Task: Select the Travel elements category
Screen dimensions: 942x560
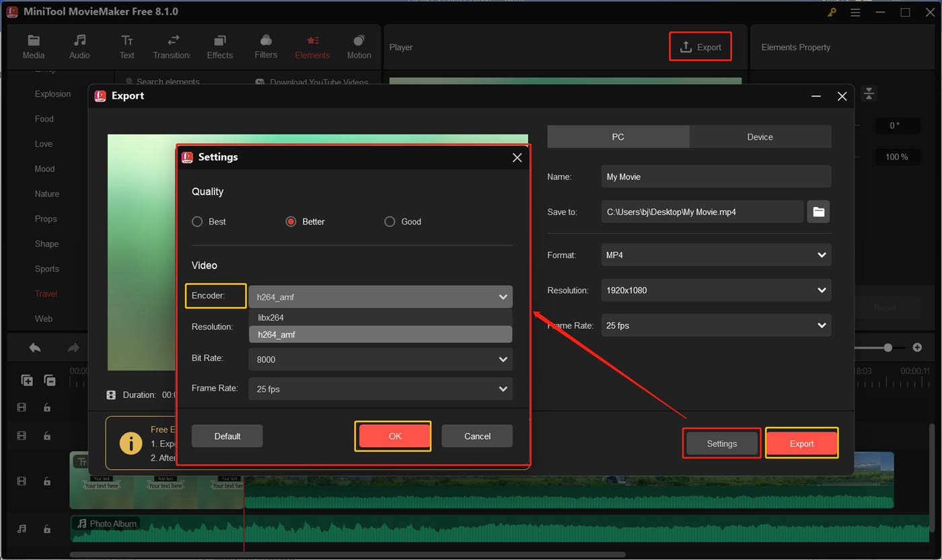Action: (46, 294)
